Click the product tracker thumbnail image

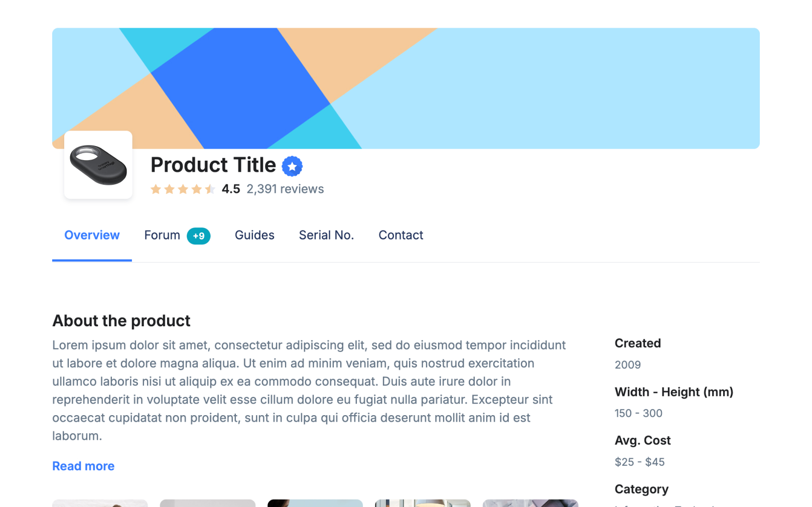pyautogui.click(x=98, y=165)
